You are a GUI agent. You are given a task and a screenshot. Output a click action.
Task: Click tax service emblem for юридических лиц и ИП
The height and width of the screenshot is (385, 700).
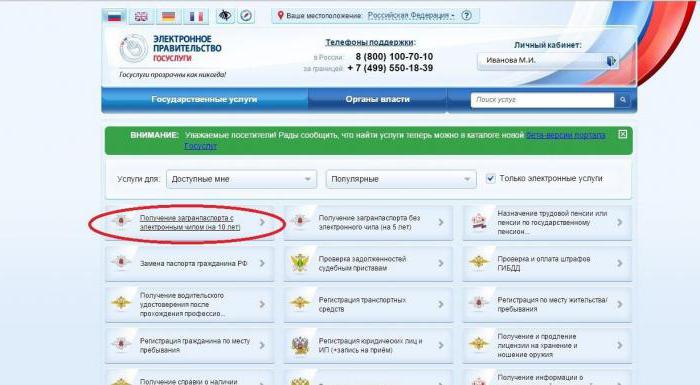point(300,345)
